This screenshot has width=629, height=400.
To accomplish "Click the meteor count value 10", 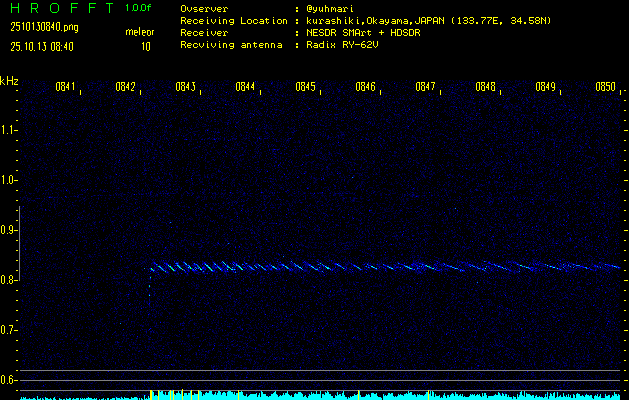I will 146,46.
